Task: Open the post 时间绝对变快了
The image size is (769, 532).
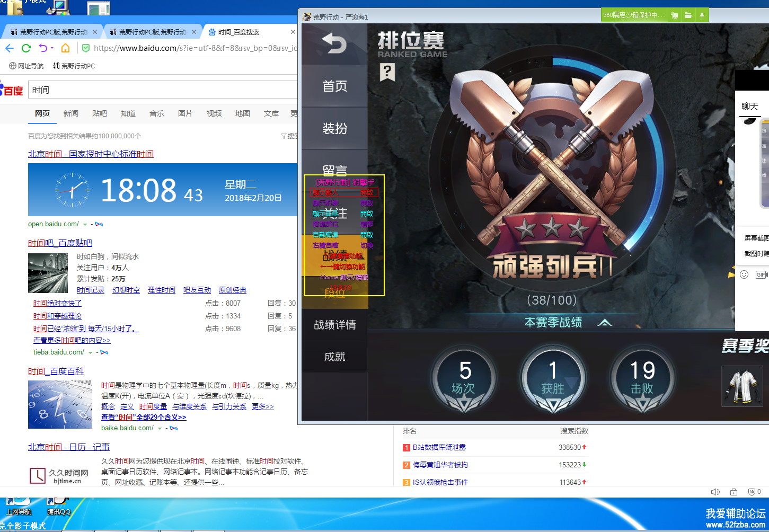Action: point(57,303)
